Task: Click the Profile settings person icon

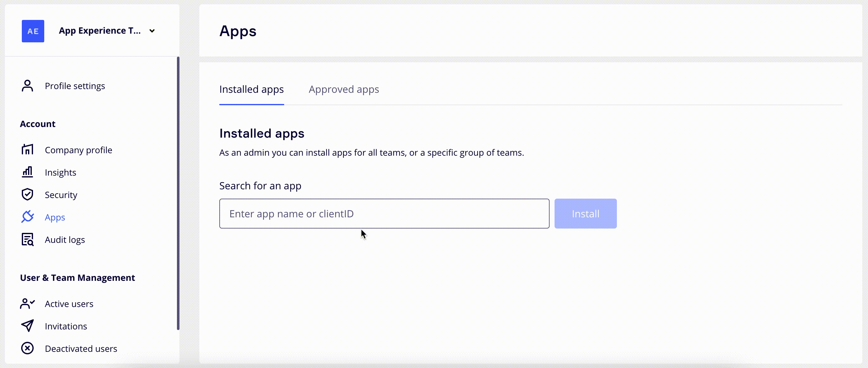Action: 27,86
